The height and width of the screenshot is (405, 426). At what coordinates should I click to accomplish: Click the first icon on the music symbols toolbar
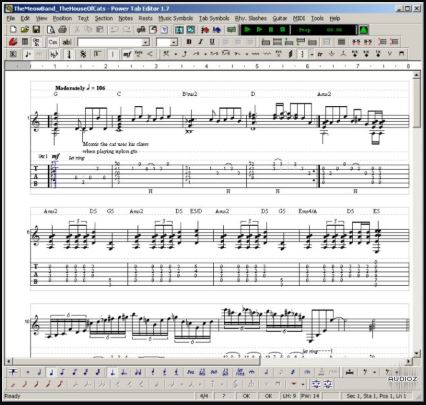point(13,54)
